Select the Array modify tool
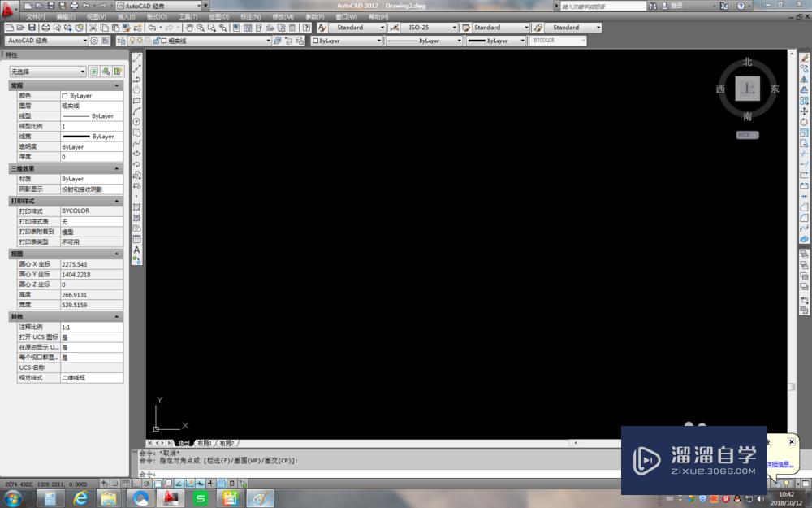This screenshot has height=508, width=812. [804, 101]
